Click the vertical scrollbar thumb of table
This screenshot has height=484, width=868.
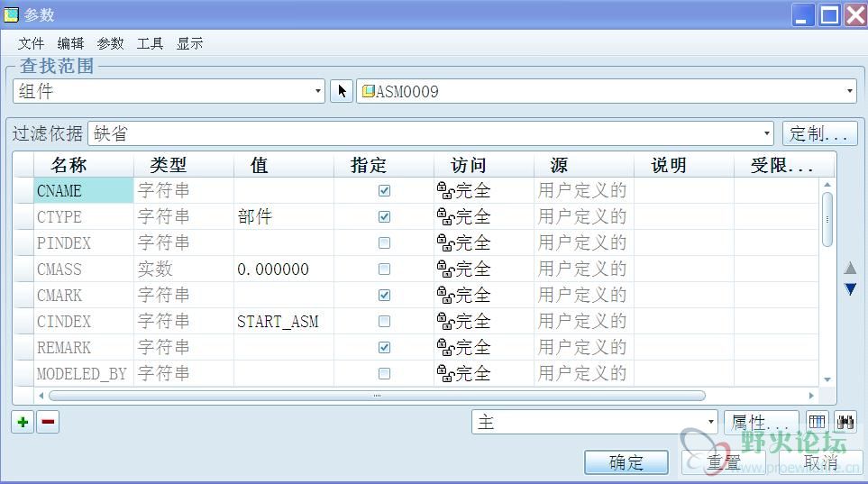click(x=827, y=219)
